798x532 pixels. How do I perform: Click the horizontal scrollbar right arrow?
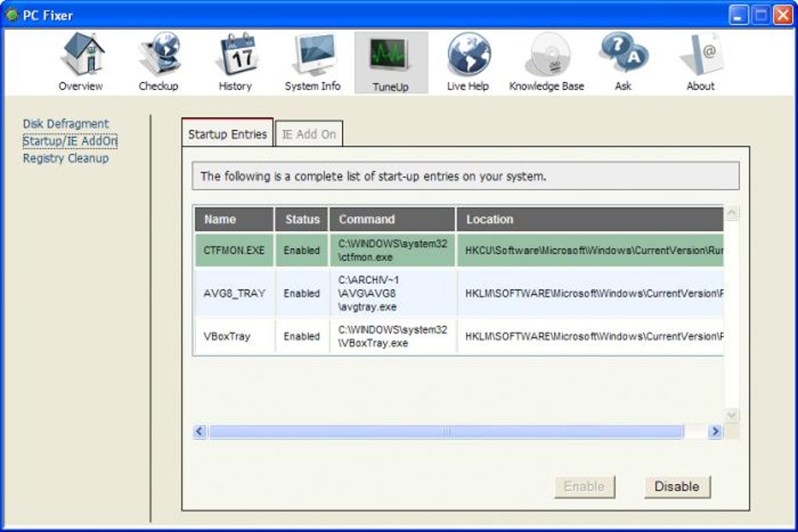[x=714, y=431]
